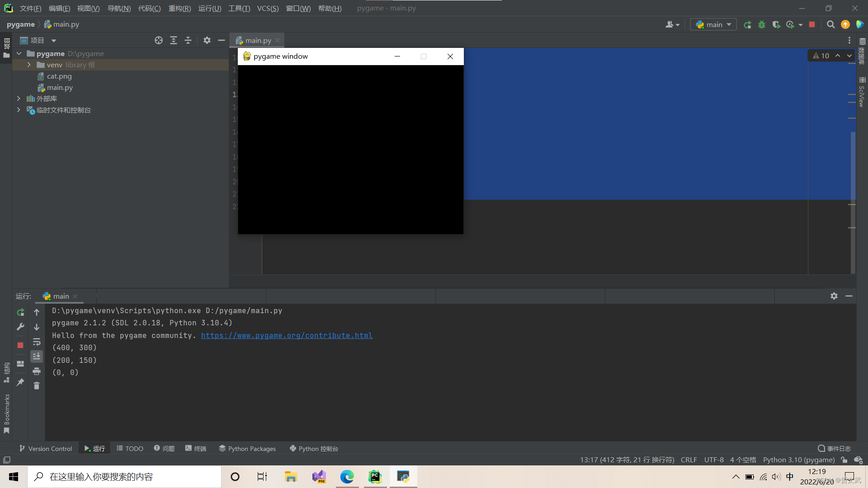The width and height of the screenshot is (868, 488).
Task: Click the Debug bug icon
Action: pyautogui.click(x=762, y=25)
